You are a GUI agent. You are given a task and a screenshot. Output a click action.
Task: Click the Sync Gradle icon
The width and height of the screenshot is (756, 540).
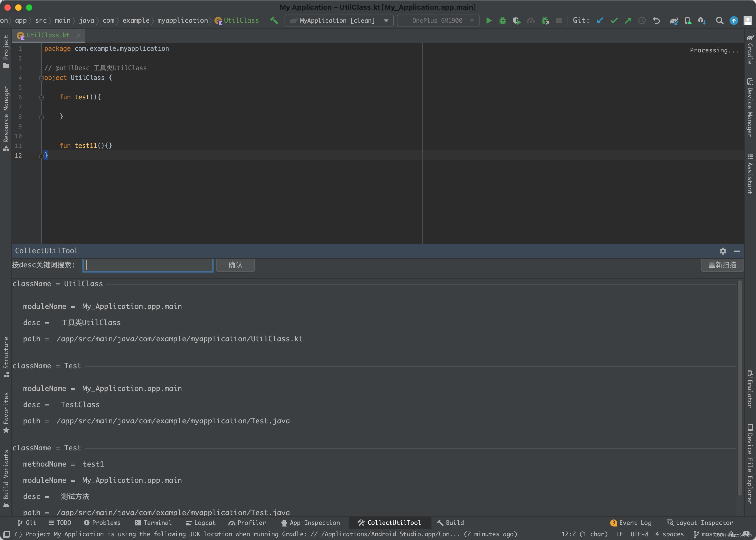(674, 21)
